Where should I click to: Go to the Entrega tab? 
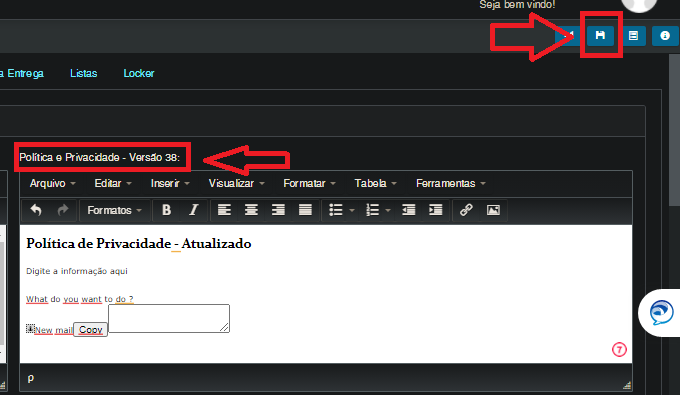22,73
